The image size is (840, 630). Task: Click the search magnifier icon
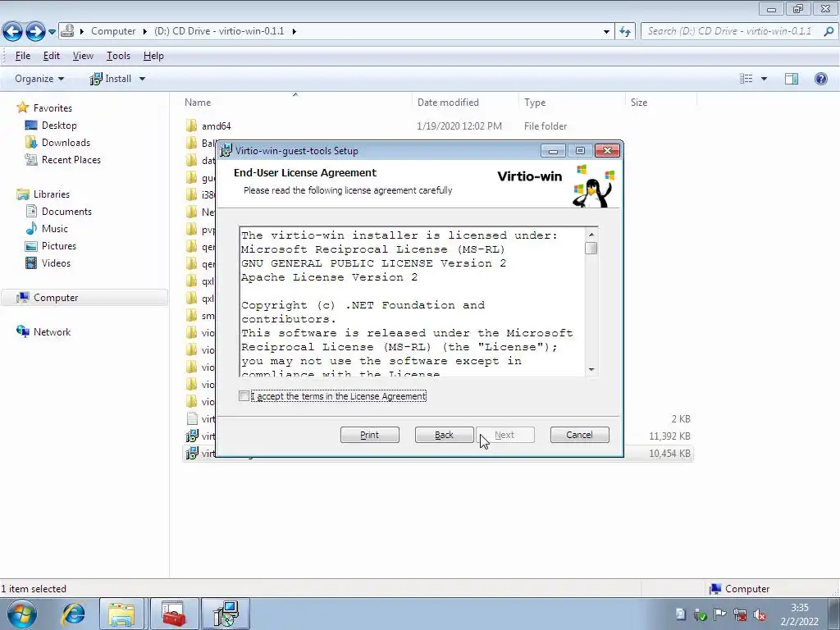click(x=829, y=31)
